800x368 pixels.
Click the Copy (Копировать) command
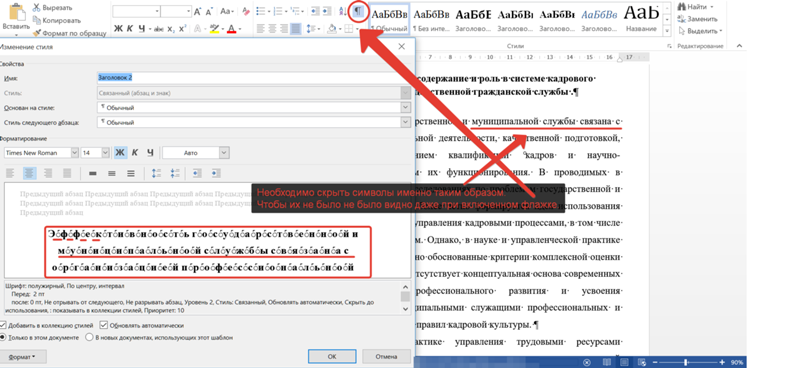[56, 20]
